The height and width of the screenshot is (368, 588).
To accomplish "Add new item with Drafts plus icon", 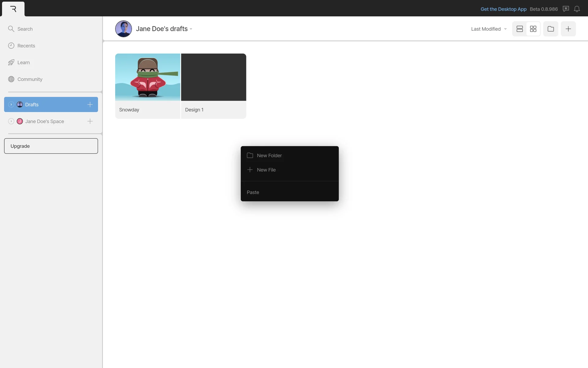I will click(90, 105).
